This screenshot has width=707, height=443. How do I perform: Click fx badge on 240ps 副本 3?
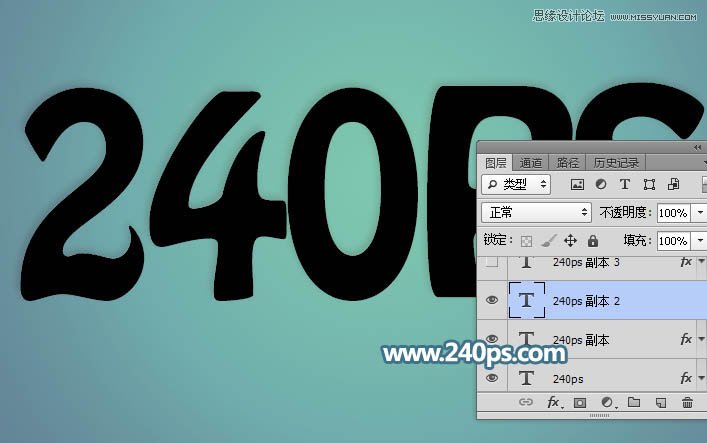coord(686,262)
